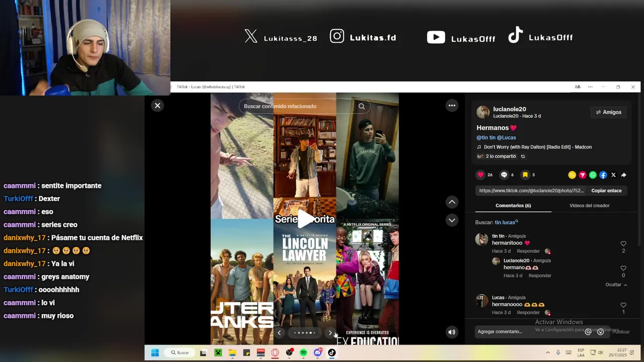This screenshot has height=362, width=644.
Task: Click Copiar enlace button
Action: [606, 191]
